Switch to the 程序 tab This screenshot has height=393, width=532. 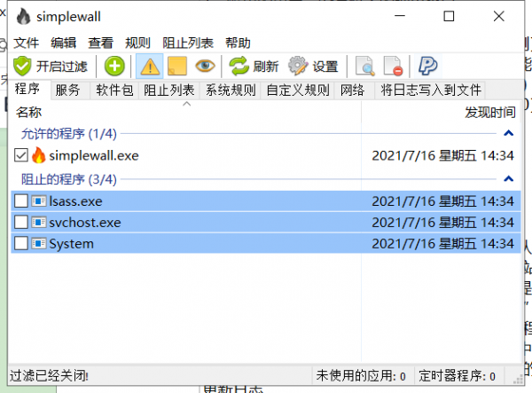[x=27, y=90]
